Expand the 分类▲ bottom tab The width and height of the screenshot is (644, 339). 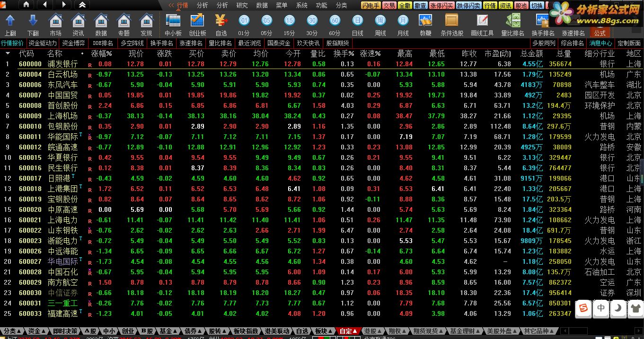point(11,331)
